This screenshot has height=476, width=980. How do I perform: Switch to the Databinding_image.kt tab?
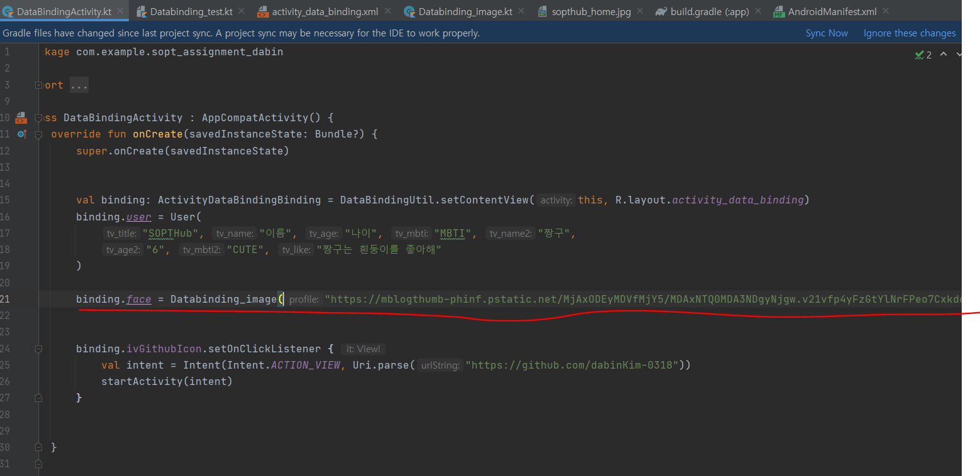[465, 11]
